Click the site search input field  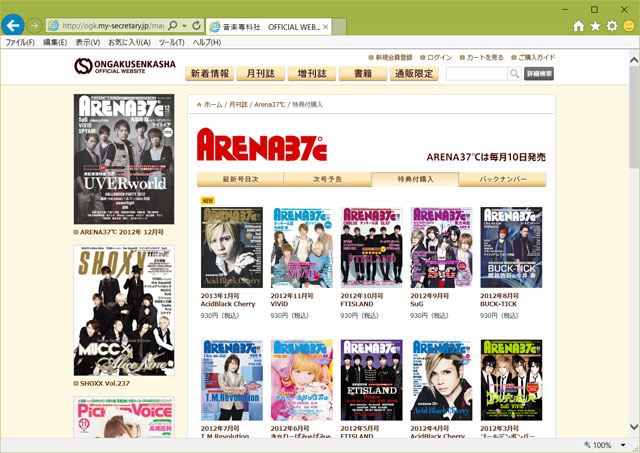pyautogui.click(x=477, y=73)
